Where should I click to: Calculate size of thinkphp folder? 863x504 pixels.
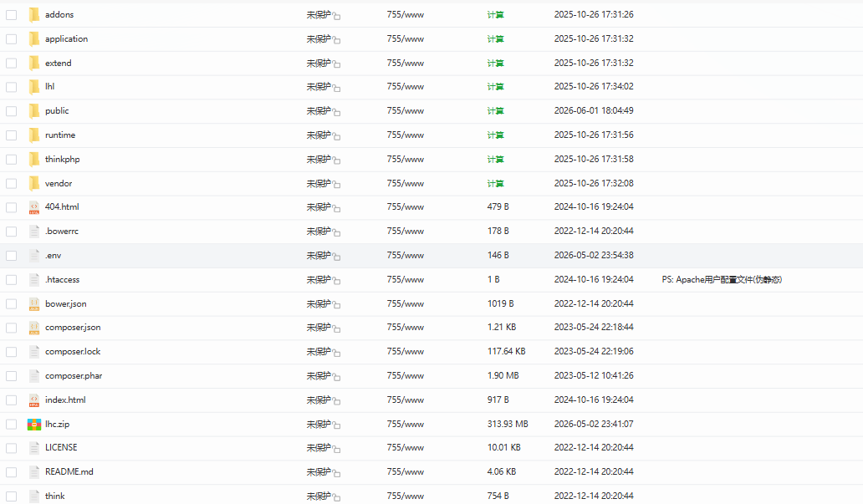495,160
